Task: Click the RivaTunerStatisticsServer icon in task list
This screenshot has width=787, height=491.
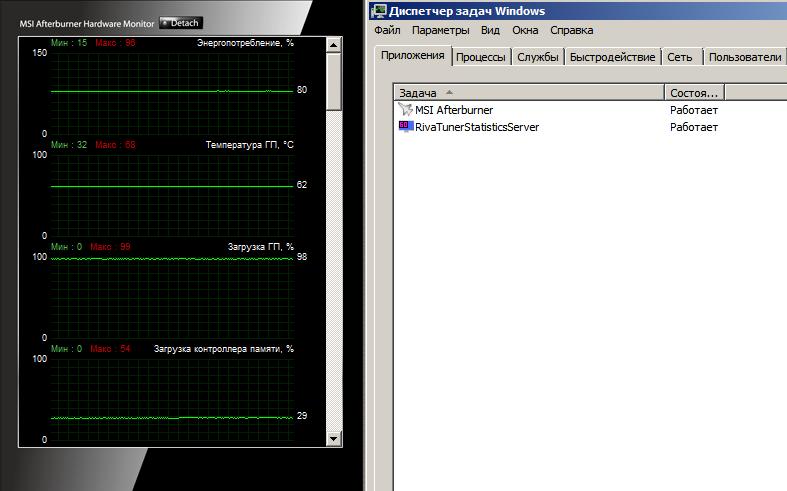Action: pos(406,127)
